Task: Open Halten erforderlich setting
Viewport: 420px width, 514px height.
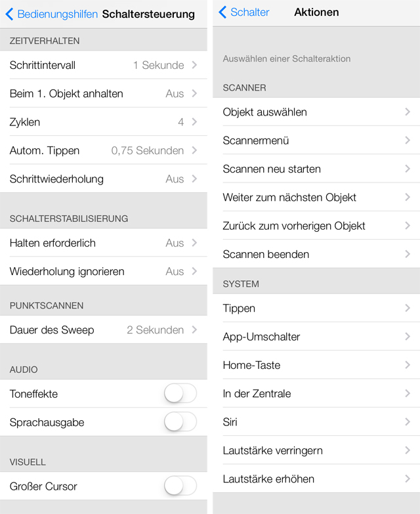Action: pyautogui.click(x=104, y=243)
